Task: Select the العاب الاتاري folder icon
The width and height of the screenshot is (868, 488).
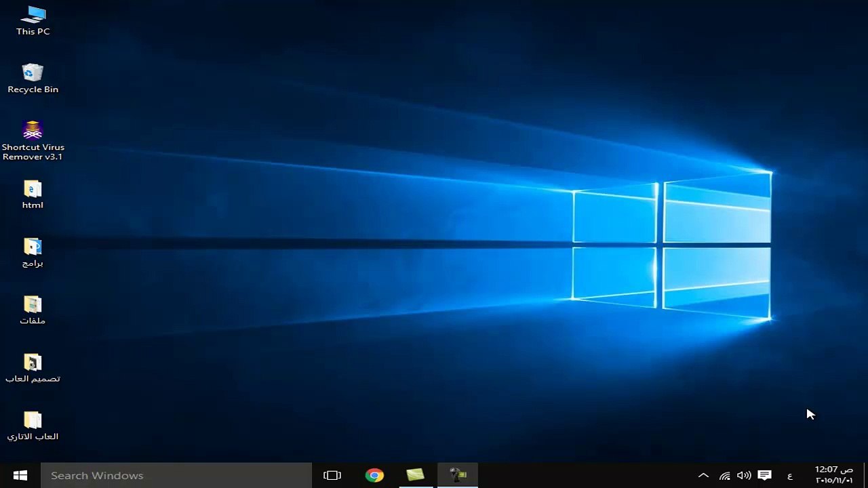Action: pos(33,426)
